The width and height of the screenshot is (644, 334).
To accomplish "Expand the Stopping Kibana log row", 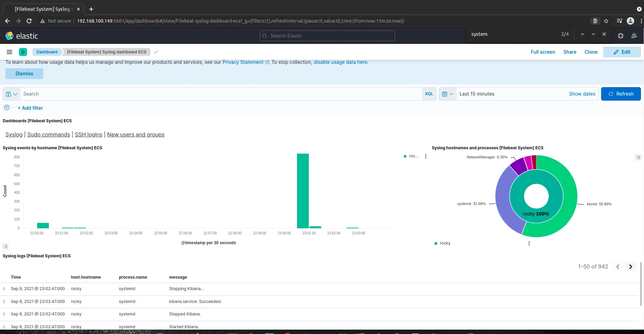I will [4, 289].
